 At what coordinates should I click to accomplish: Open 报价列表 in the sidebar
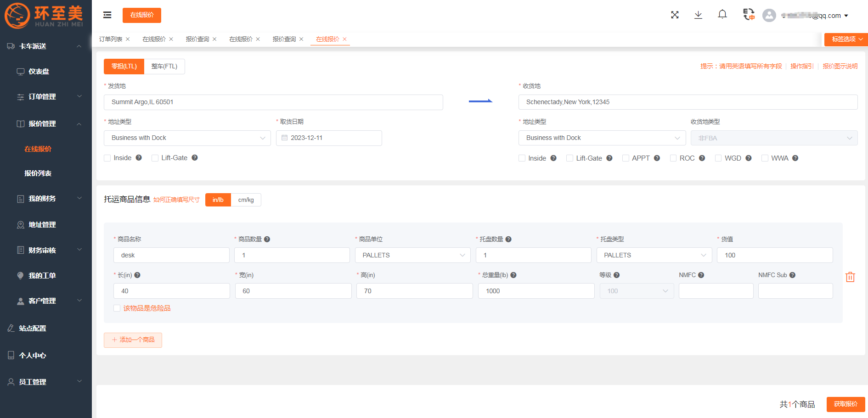click(x=38, y=173)
